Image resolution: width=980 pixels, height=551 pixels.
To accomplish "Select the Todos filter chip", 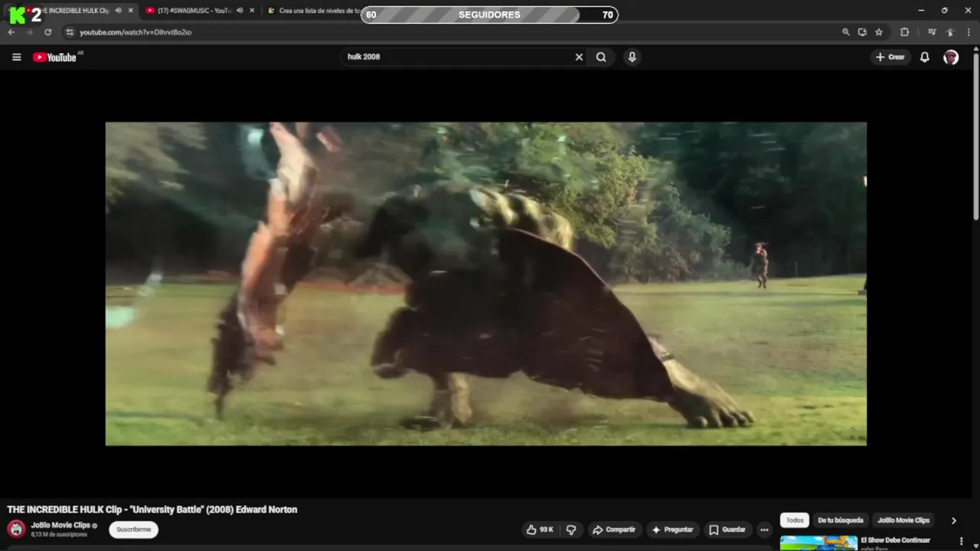I will tap(795, 520).
